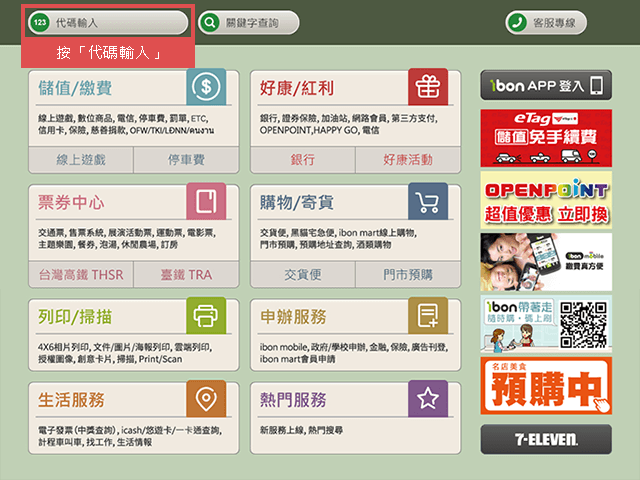Open the 名店美食 預購中 banner
Image resolution: width=640 pixels, height=480 pixels.
pos(546,386)
